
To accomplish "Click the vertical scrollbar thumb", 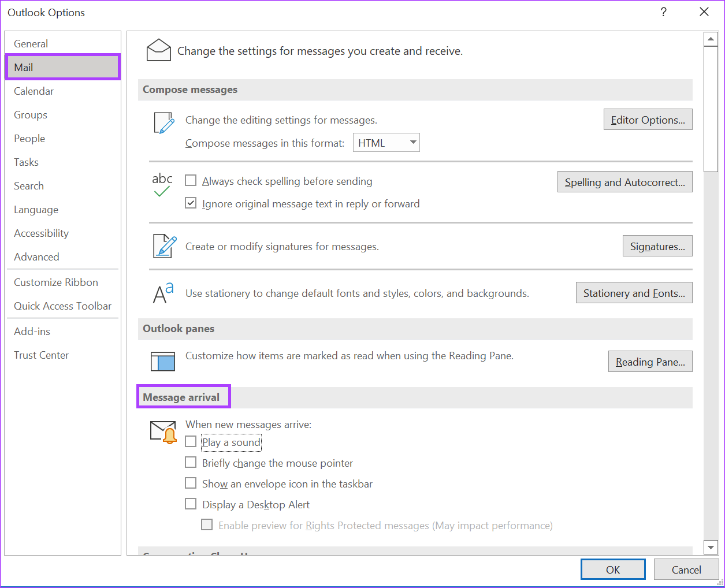I will point(711,109).
